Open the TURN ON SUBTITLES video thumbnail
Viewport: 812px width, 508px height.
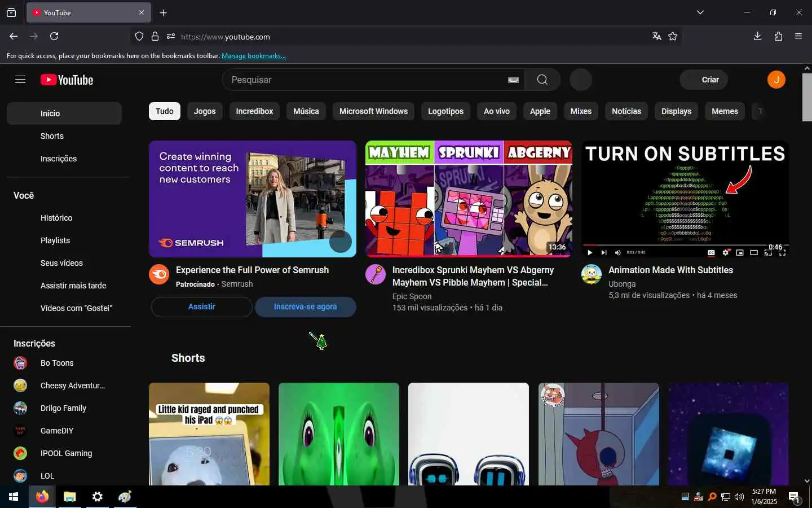coord(685,199)
